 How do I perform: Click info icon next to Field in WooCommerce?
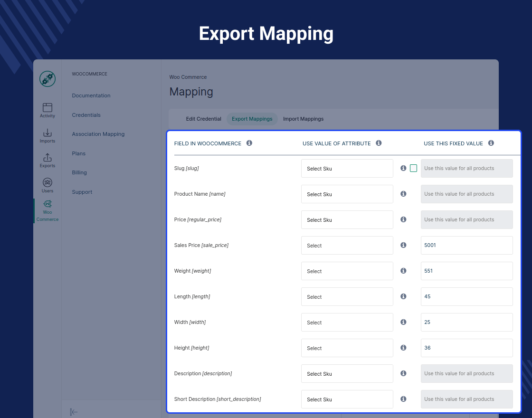[x=249, y=143]
